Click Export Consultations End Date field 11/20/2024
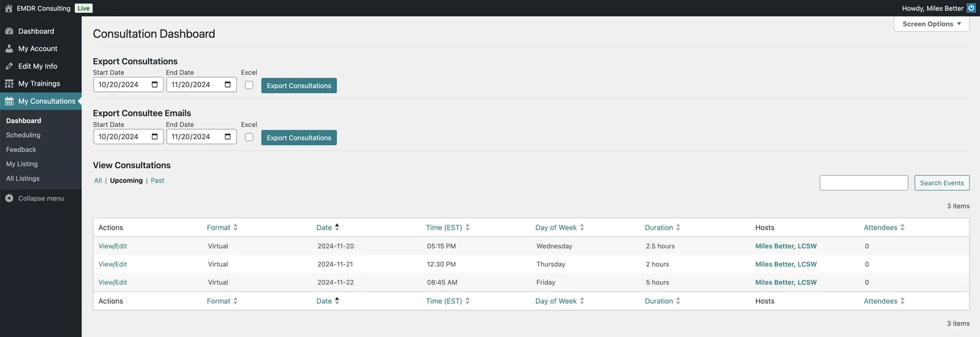The width and height of the screenshot is (980, 337). [x=201, y=85]
